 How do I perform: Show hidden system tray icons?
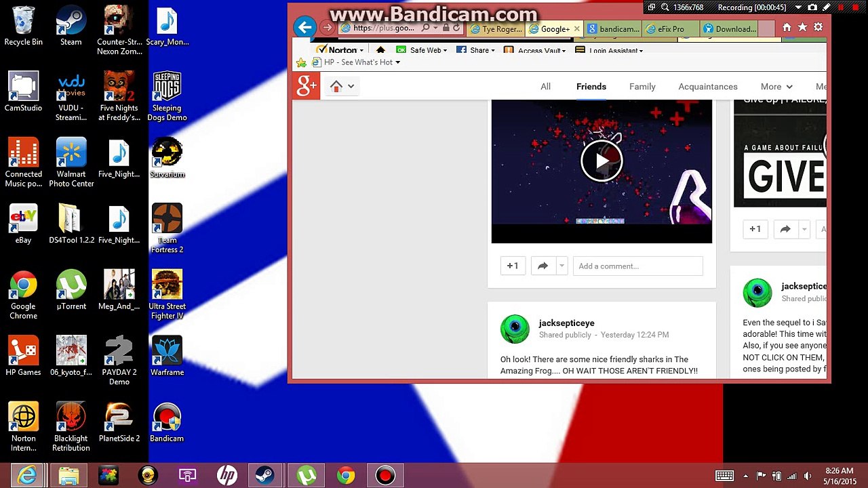[745, 476]
